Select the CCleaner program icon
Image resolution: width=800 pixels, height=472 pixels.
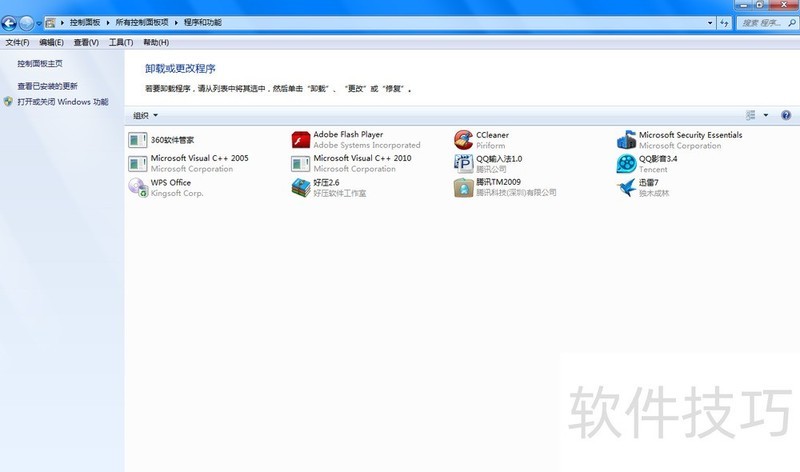463,140
